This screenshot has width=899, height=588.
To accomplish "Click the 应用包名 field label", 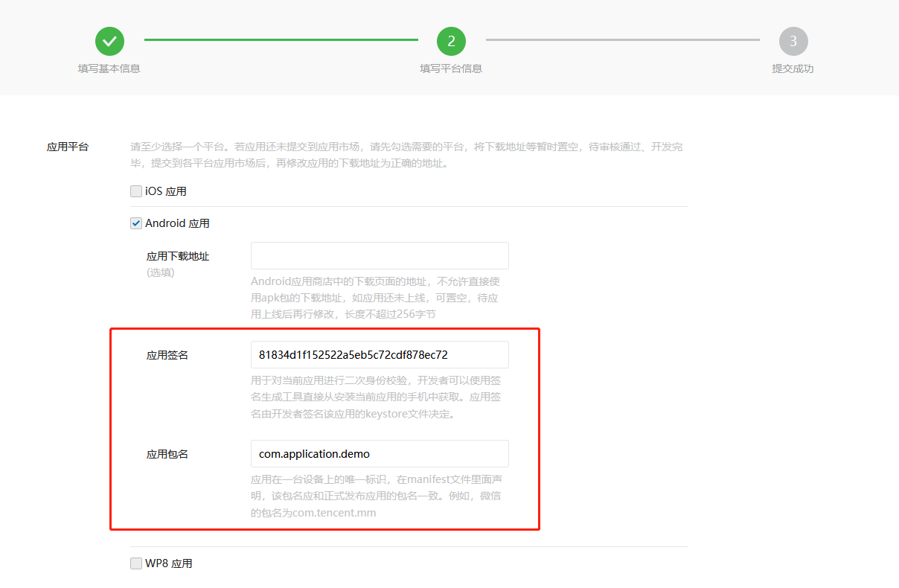I will 167,454.
